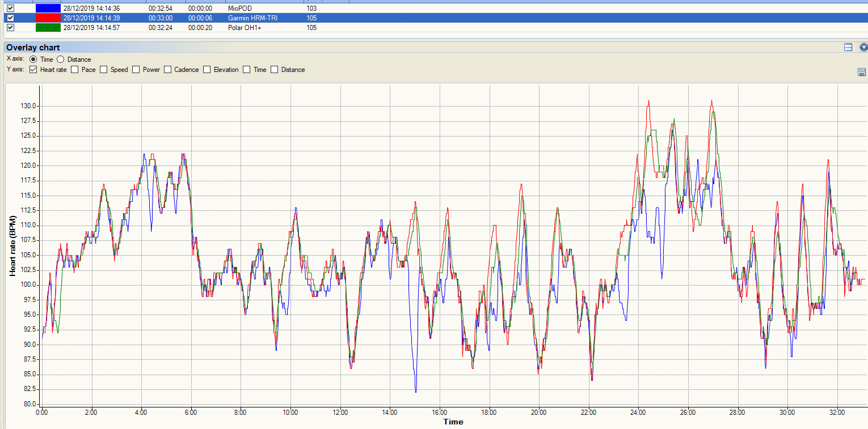Enable the Speed Y axis checkbox
This screenshot has width=868, height=429.
pos(104,70)
